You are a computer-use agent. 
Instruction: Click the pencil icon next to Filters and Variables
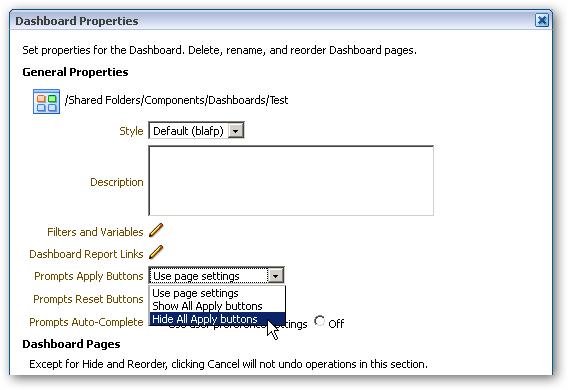pos(156,231)
